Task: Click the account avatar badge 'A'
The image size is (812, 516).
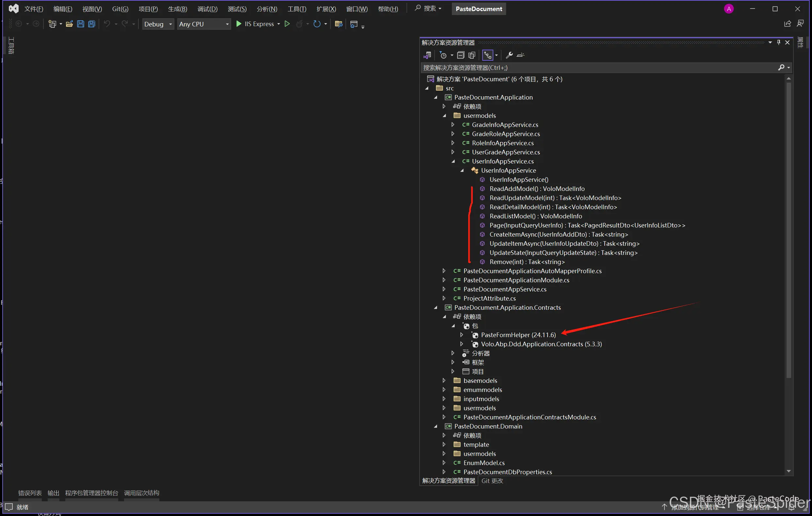Action: (x=729, y=9)
